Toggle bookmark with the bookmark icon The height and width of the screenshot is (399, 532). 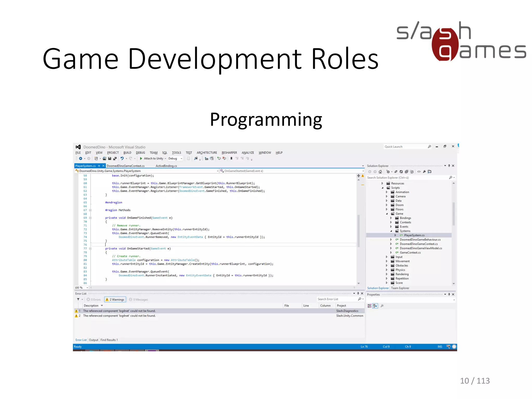[x=231, y=158]
